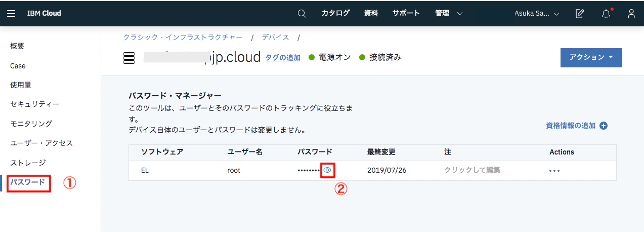This screenshot has width=644, height=232.
Task: Edit the note field クリックして編集
Action: pyautogui.click(x=473, y=170)
